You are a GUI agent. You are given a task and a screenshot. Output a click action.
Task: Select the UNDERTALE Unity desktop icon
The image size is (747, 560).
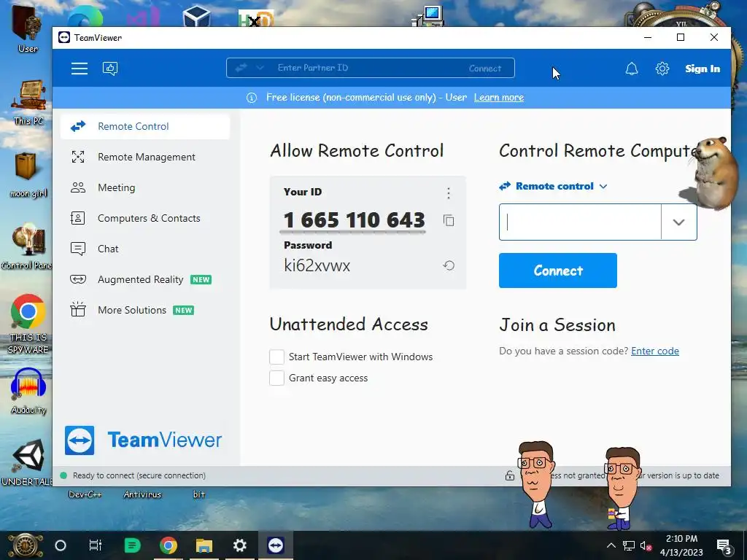[27, 463]
